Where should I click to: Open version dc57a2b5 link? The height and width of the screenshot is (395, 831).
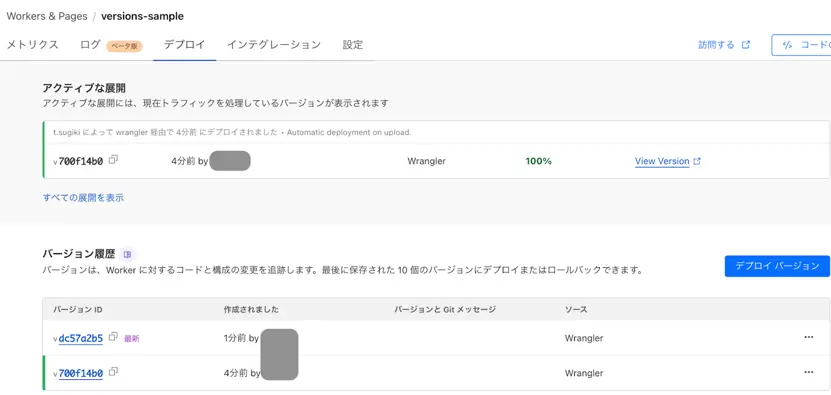[81, 338]
